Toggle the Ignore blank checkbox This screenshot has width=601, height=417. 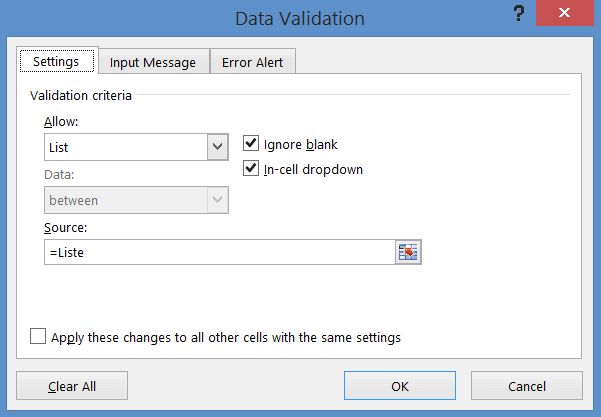click(x=251, y=145)
